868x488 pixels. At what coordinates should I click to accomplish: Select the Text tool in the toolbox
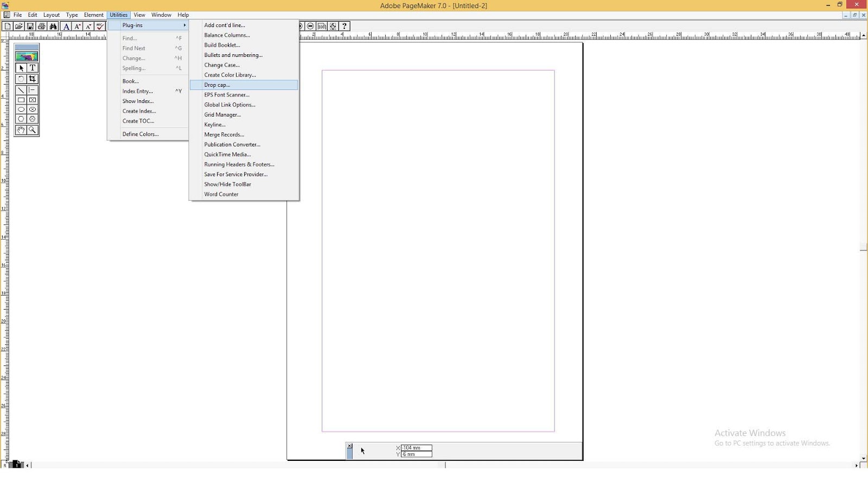33,68
